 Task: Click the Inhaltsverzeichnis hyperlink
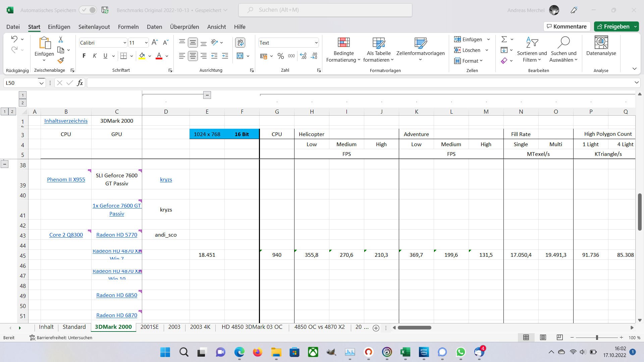pyautogui.click(x=66, y=121)
